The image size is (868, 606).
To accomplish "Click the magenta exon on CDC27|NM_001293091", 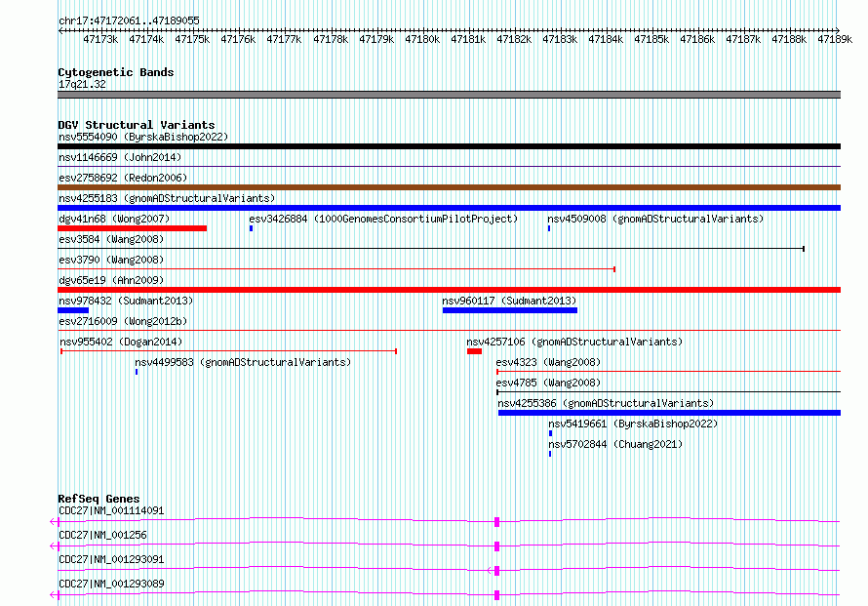I will click(x=497, y=571).
